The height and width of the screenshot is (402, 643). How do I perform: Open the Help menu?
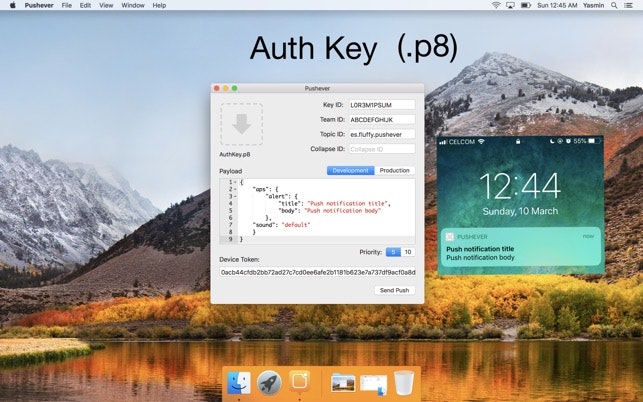159,5
